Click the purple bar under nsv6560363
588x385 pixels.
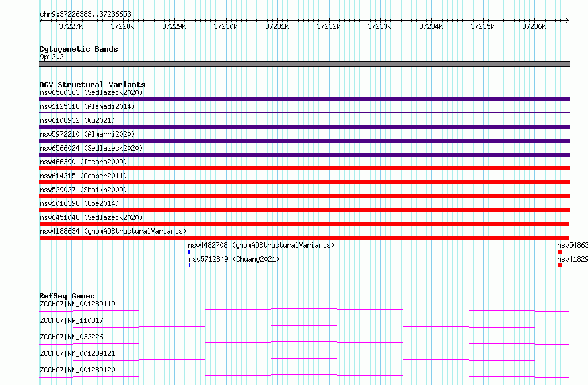point(304,99)
